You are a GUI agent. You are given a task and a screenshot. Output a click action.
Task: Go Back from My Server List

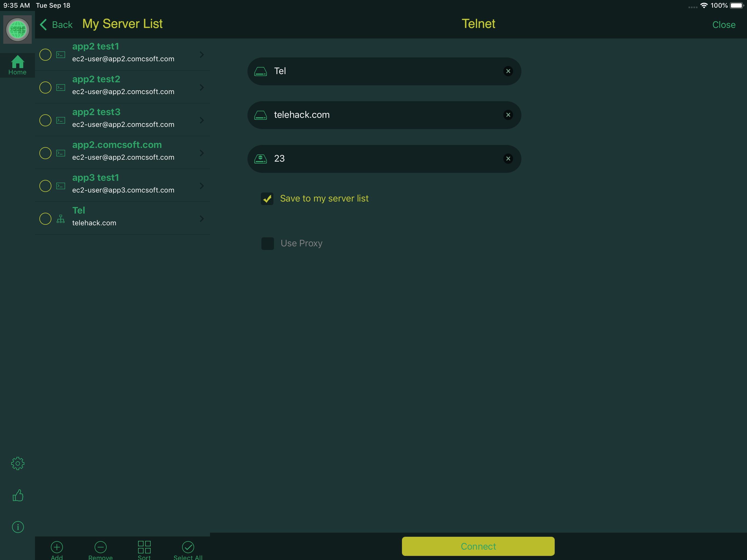pyautogui.click(x=56, y=25)
